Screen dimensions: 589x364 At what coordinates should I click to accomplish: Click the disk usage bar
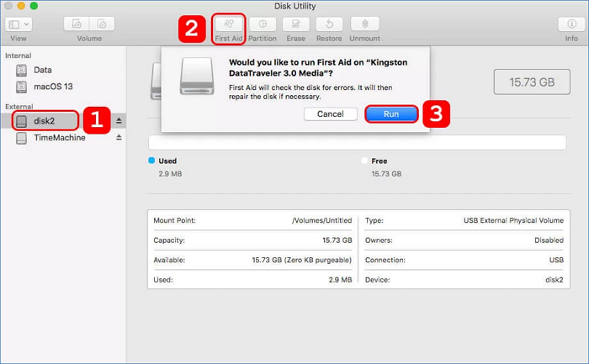pyautogui.click(x=356, y=142)
